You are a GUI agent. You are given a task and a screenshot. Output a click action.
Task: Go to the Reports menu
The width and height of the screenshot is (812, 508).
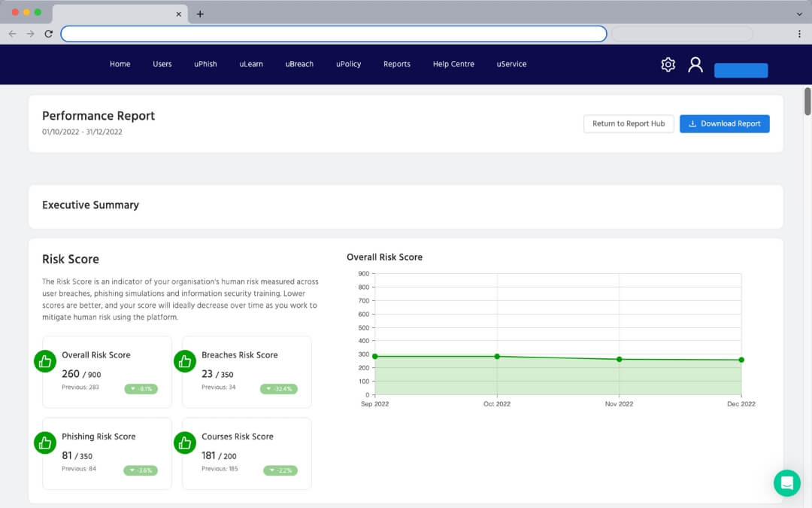coord(397,64)
